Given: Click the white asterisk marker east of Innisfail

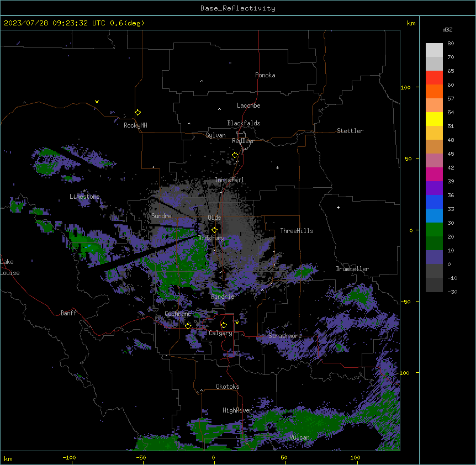Looking at the screenshot, I should point(277,167).
